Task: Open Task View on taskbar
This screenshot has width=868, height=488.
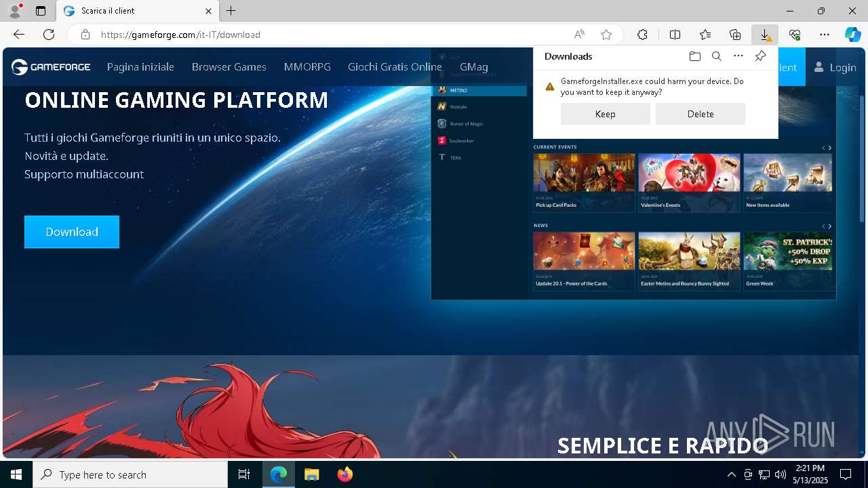Action: click(244, 474)
